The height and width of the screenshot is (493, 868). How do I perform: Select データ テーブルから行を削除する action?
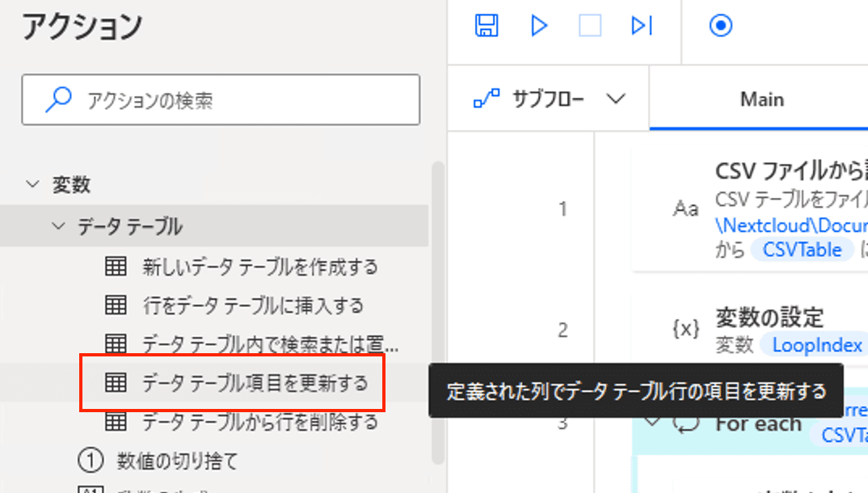click(x=259, y=422)
